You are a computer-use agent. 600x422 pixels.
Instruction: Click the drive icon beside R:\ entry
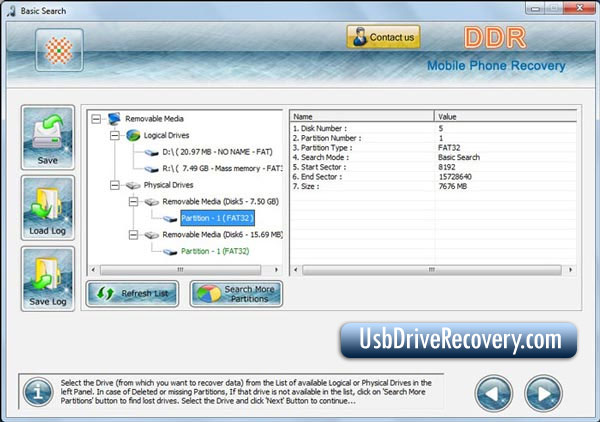tap(152, 169)
